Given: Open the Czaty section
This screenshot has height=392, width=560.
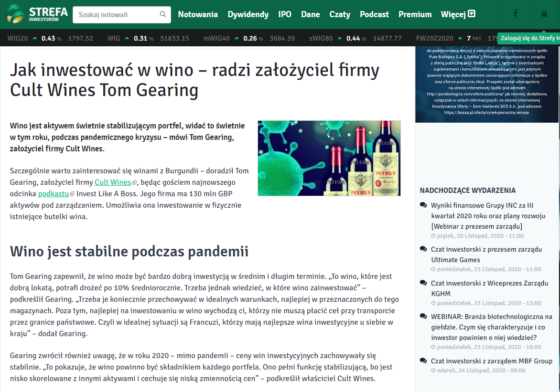Looking at the screenshot, I should 340,14.
